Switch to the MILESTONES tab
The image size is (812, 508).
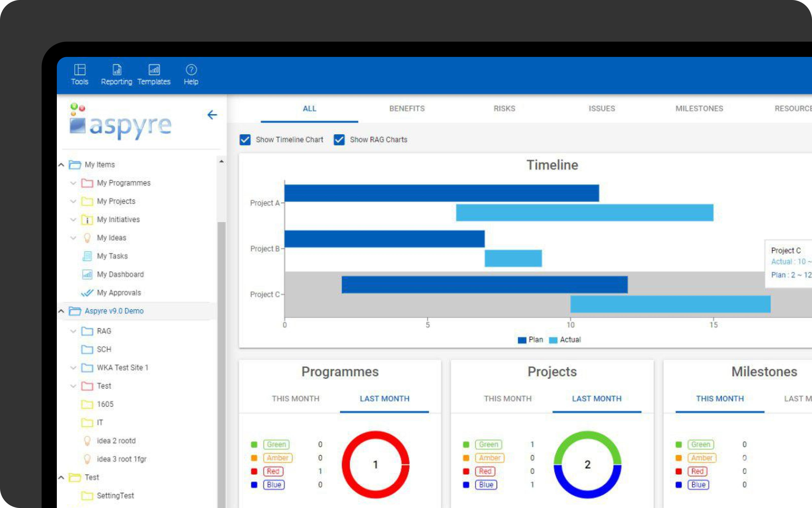(x=699, y=108)
